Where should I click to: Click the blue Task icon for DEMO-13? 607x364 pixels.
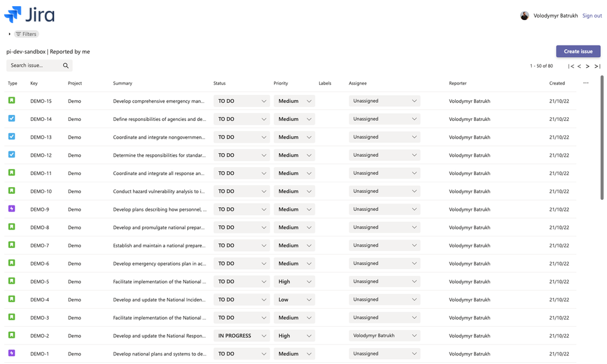click(x=12, y=137)
